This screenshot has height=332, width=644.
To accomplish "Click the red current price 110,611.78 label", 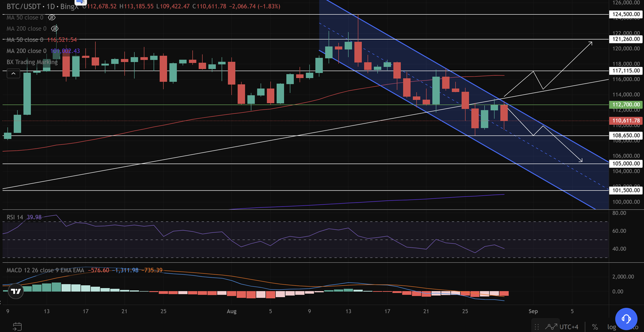I will (626, 120).
